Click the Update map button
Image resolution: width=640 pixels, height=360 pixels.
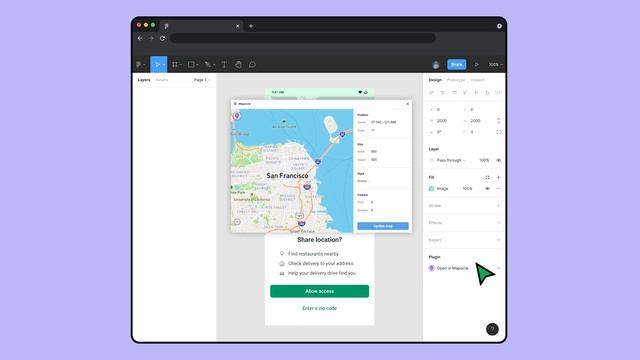tap(383, 226)
